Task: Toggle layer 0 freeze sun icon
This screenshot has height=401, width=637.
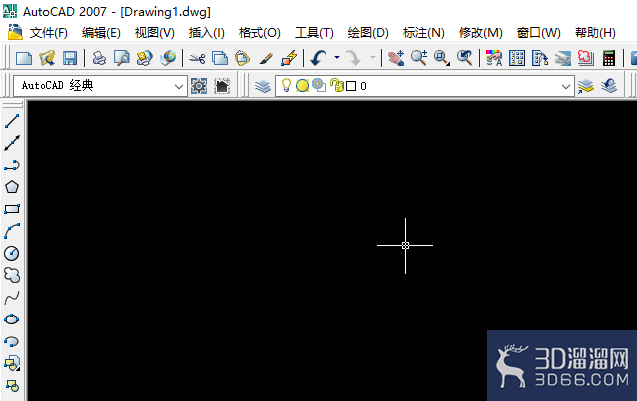Action: [302, 86]
